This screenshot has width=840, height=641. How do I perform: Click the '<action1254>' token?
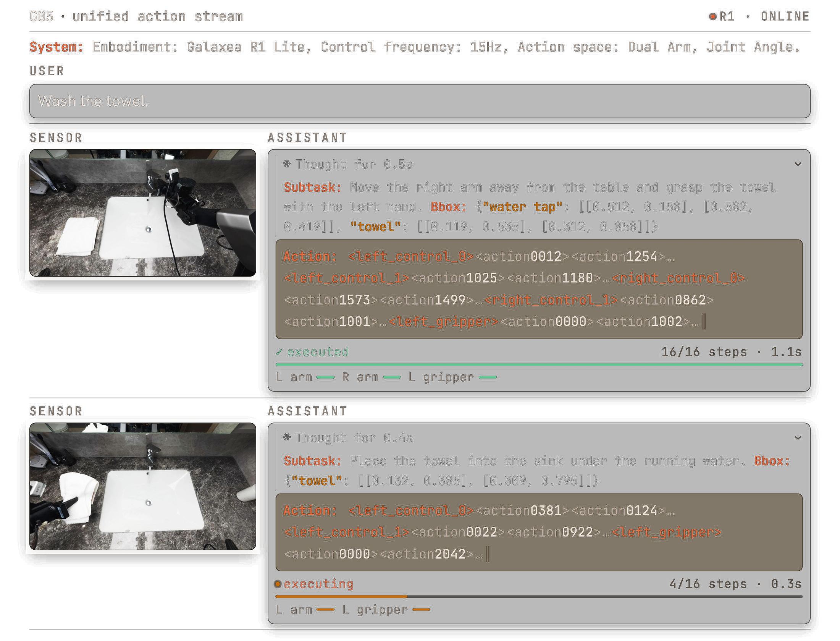[618, 256]
